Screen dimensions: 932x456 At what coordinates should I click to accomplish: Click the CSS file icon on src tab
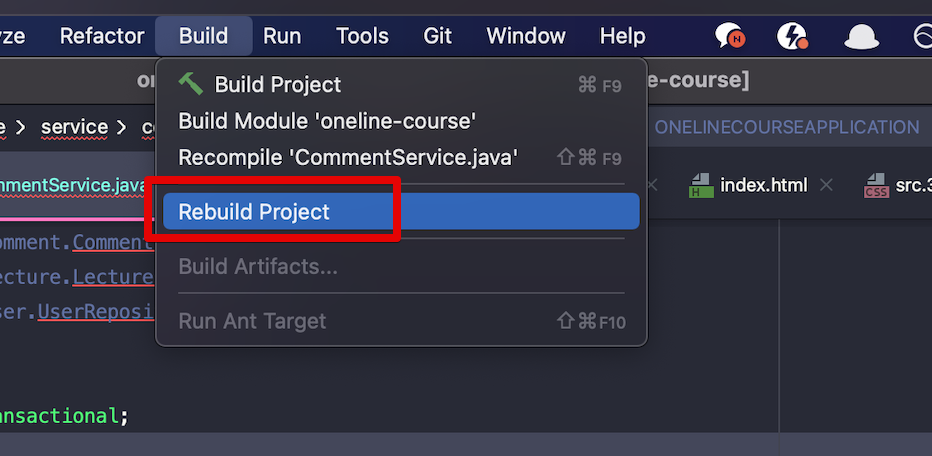(x=877, y=185)
